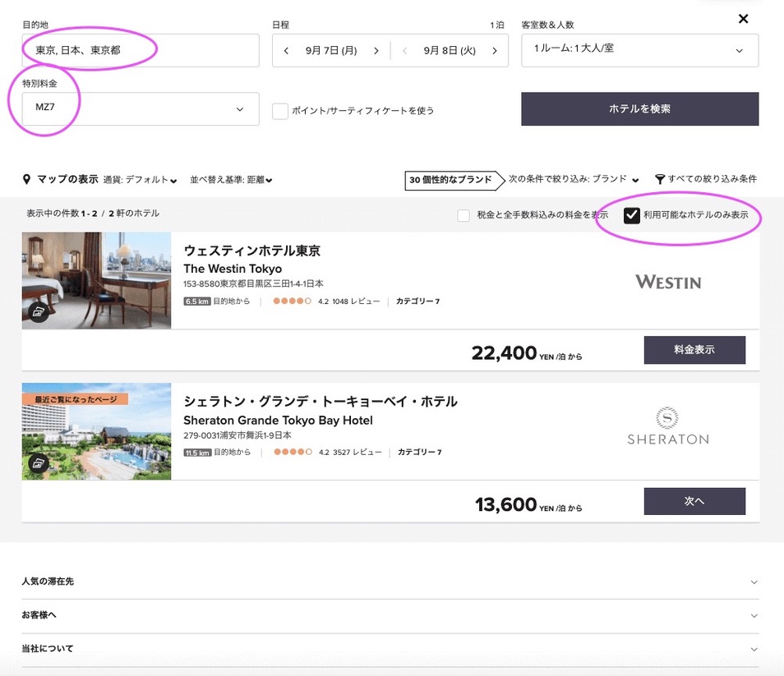This screenshot has height=676, width=784.
Task: Click next day arrow for check-in date
Action: pos(376,51)
